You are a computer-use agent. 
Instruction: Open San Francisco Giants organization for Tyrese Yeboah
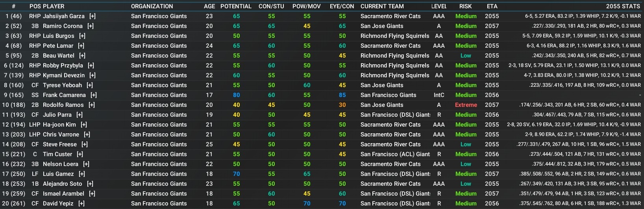(x=159, y=85)
